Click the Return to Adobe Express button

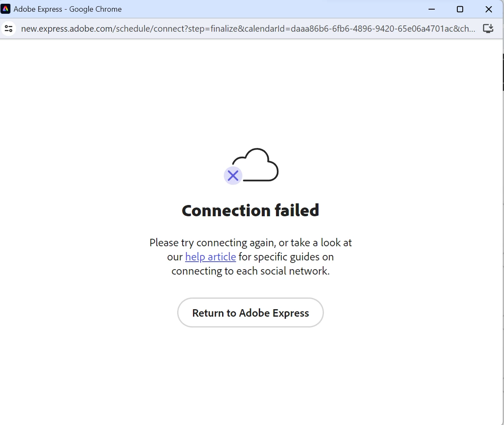click(250, 312)
